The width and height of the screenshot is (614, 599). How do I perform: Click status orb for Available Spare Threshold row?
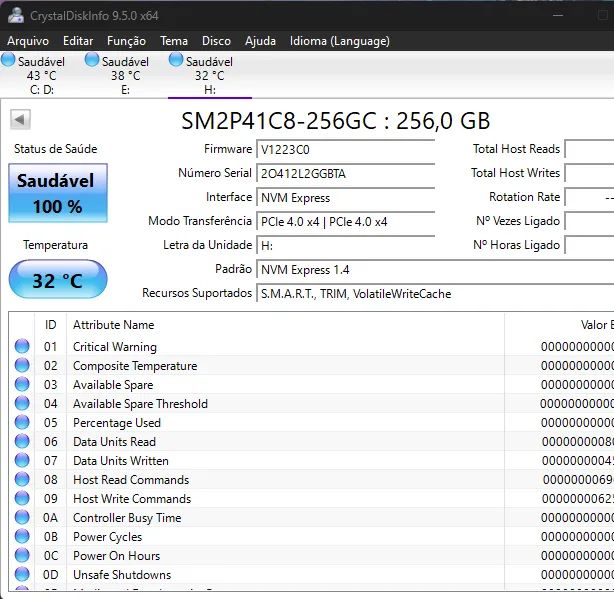tap(22, 403)
